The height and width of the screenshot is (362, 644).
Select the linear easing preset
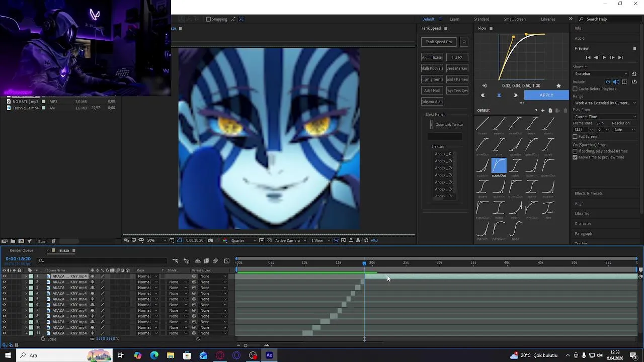tap(482, 123)
